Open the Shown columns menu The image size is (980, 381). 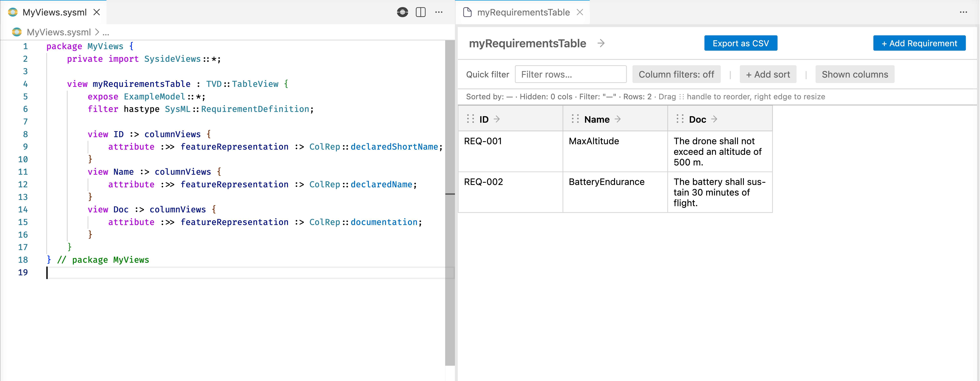[x=855, y=74]
